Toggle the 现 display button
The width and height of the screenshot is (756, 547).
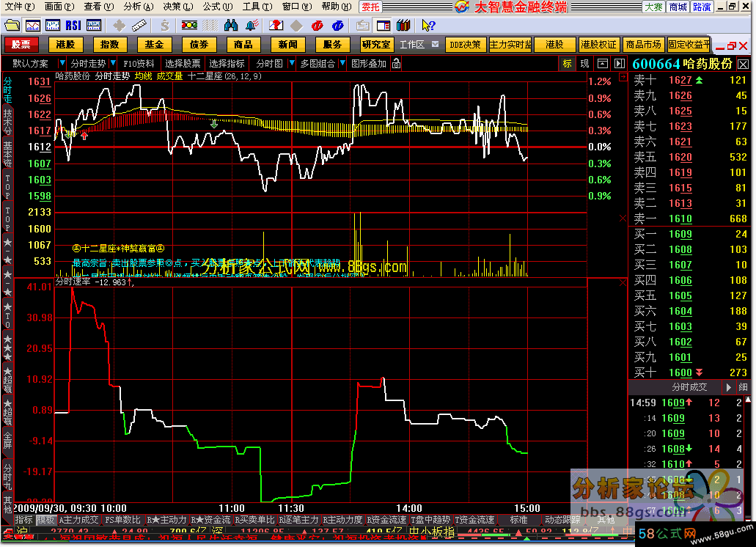(584, 64)
